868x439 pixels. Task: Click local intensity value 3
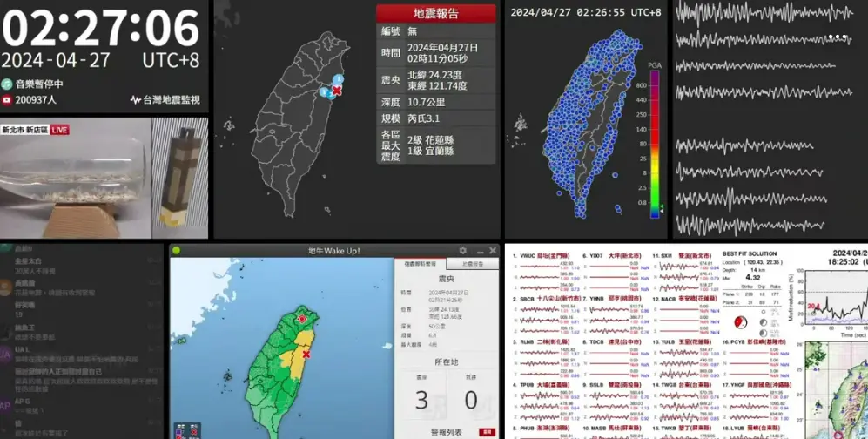421,401
